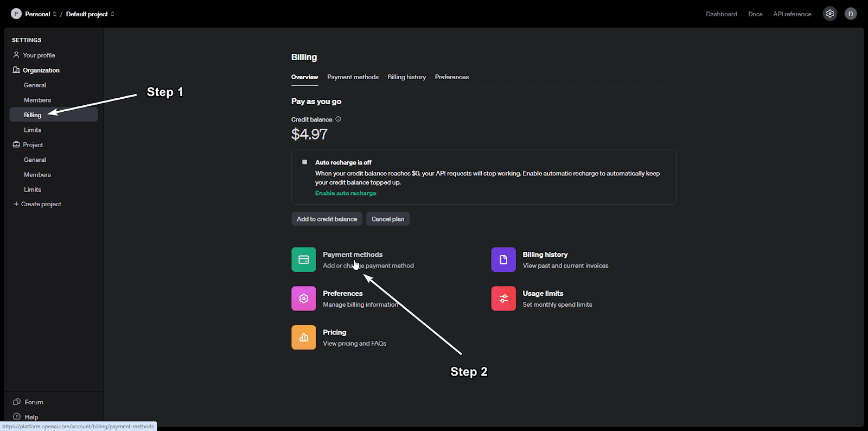This screenshot has width=868, height=431.
Task: Click the red Usage limits sliders icon
Action: 503,299
